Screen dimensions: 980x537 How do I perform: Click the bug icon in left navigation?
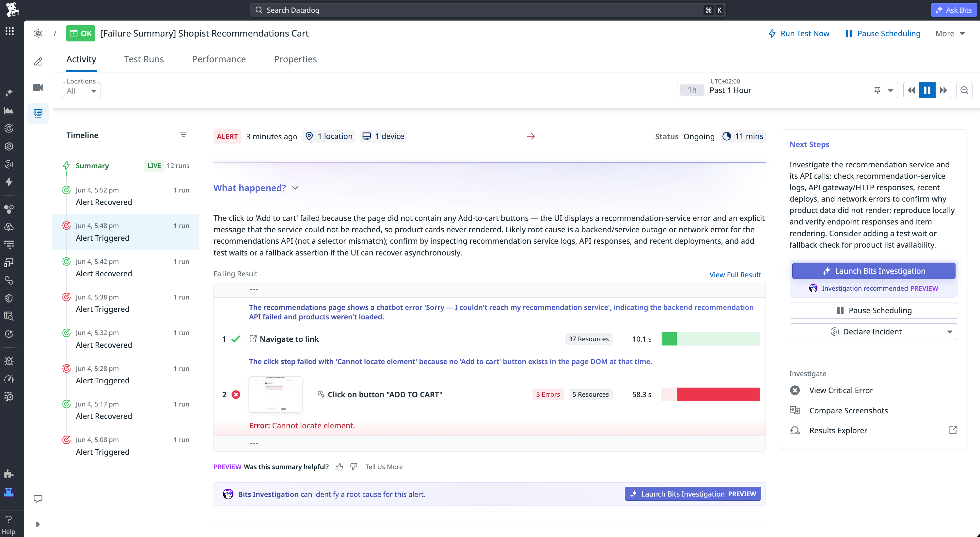point(9,361)
